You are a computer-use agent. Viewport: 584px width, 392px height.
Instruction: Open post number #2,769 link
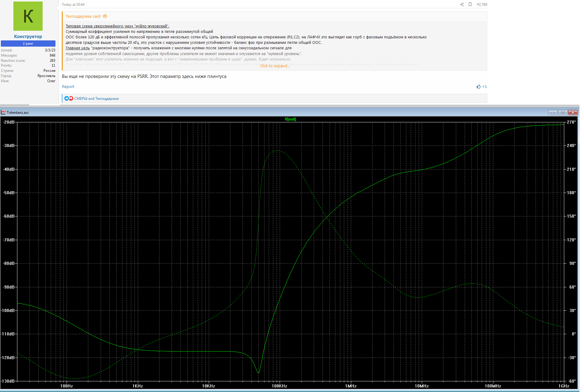click(482, 5)
